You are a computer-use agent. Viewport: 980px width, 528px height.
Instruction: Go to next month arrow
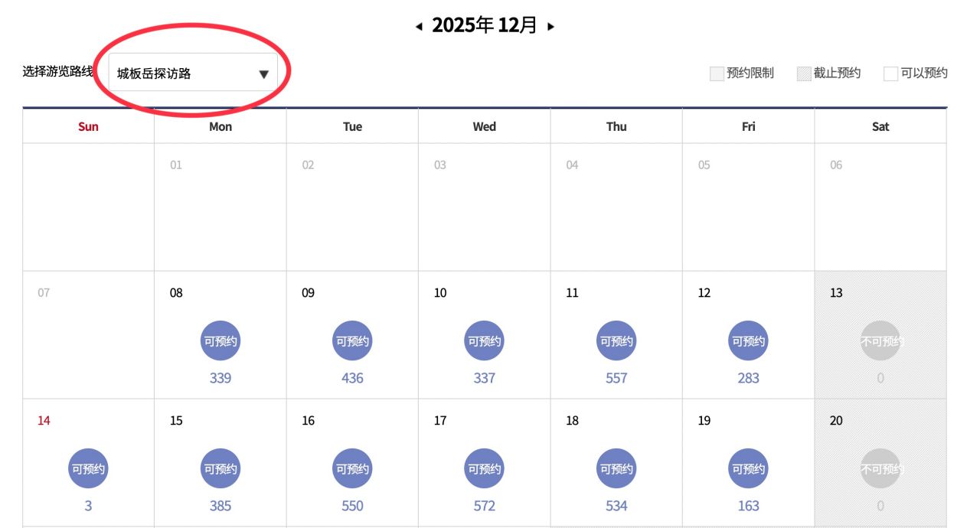pyautogui.click(x=550, y=27)
